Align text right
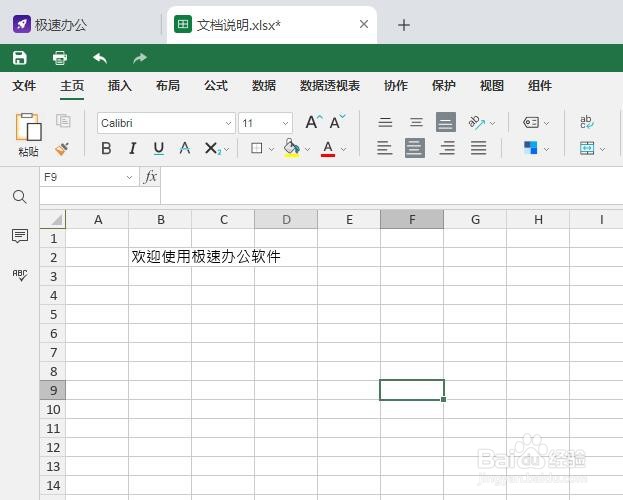623x500 pixels. coord(447,148)
